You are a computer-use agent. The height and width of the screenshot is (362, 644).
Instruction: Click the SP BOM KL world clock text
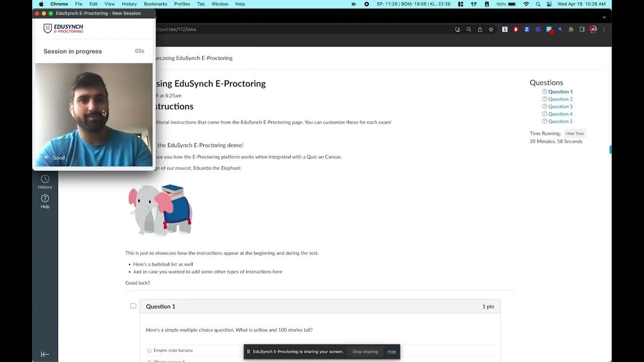point(414,4)
